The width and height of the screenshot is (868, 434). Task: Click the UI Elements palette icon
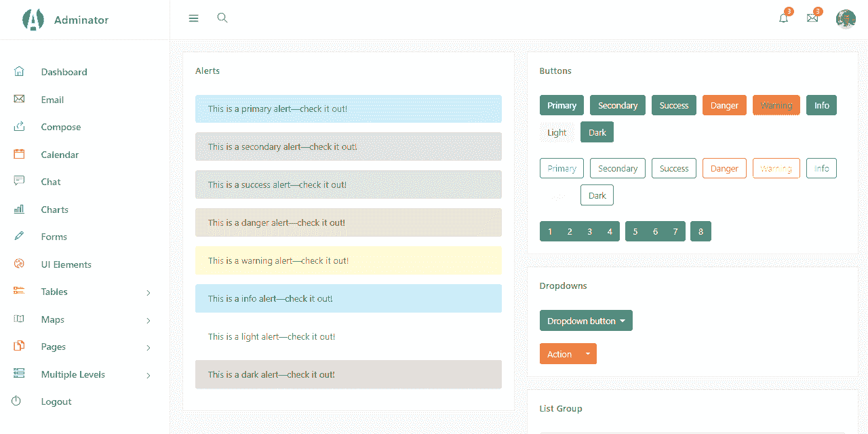[19, 264]
